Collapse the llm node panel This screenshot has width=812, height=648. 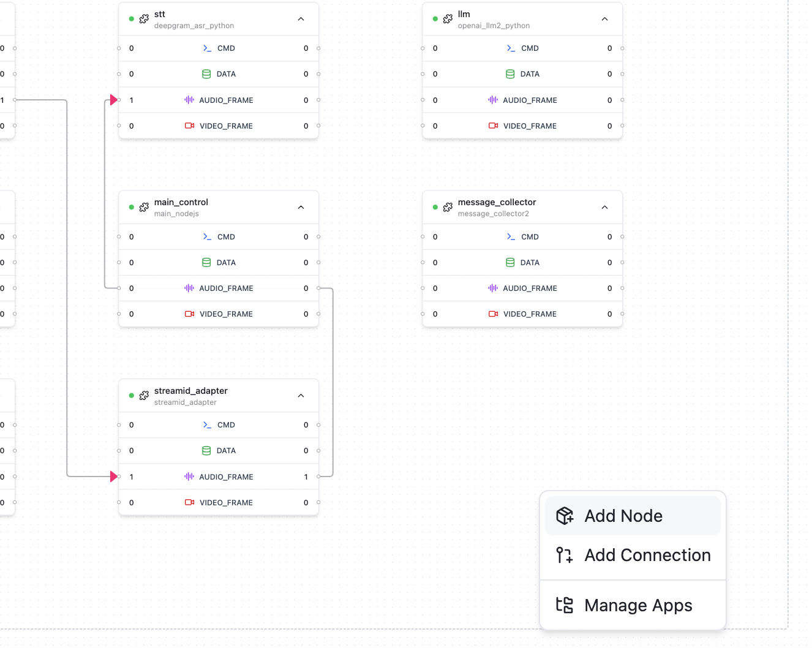click(604, 19)
